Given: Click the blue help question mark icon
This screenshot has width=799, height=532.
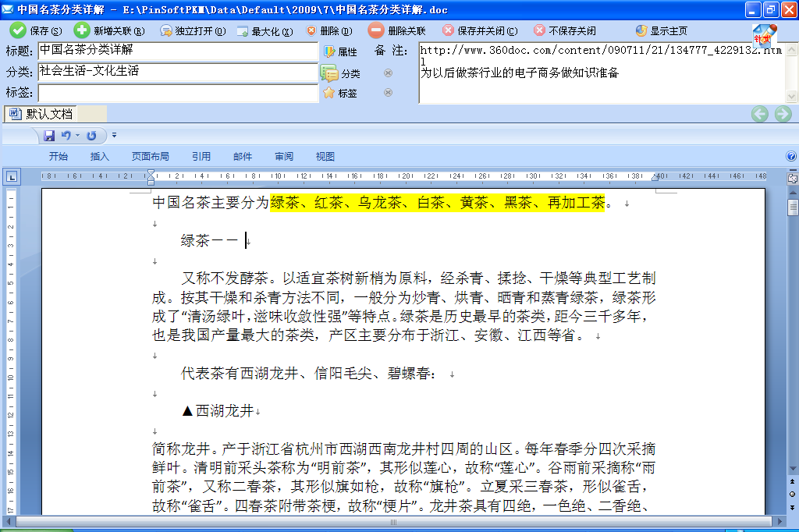Looking at the screenshot, I should point(791,156).
